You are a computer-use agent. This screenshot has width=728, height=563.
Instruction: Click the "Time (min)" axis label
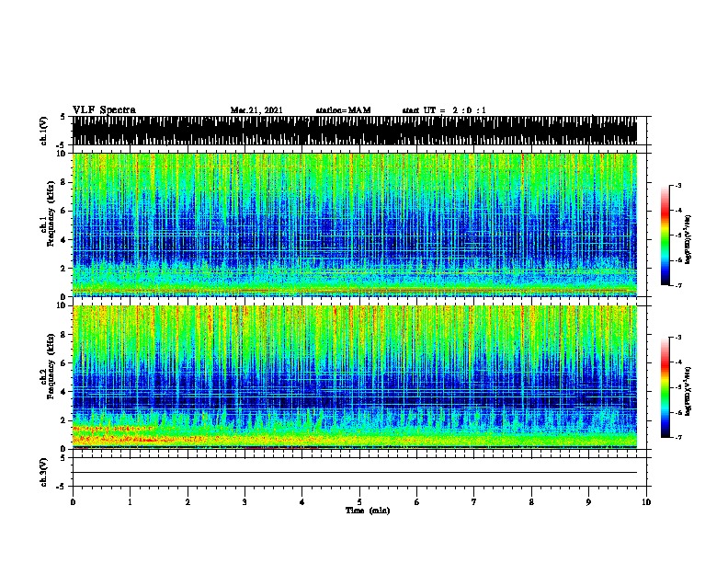[368, 511]
